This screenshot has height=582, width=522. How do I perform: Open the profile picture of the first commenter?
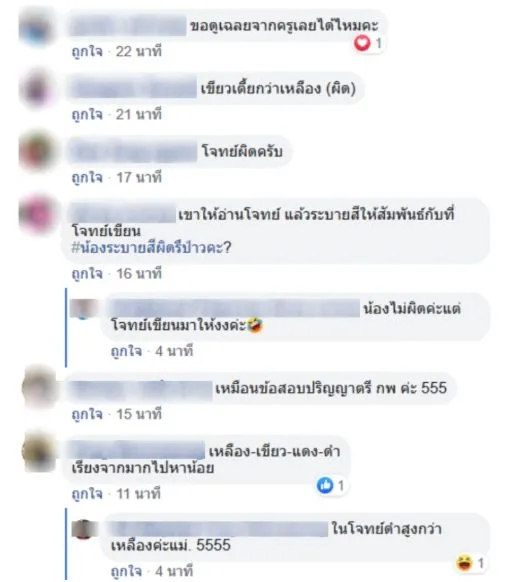(x=36, y=27)
